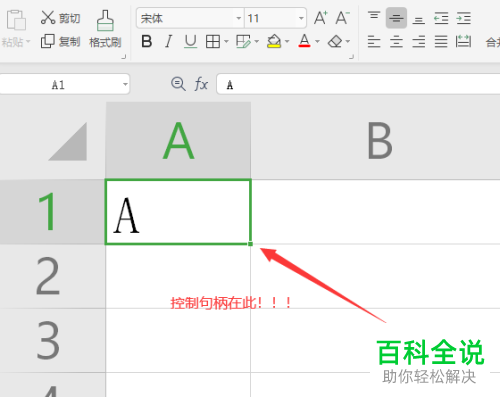Expand the draw border dropdown arrow
The height and width of the screenshot is (397, 500).
pos(257,42)
